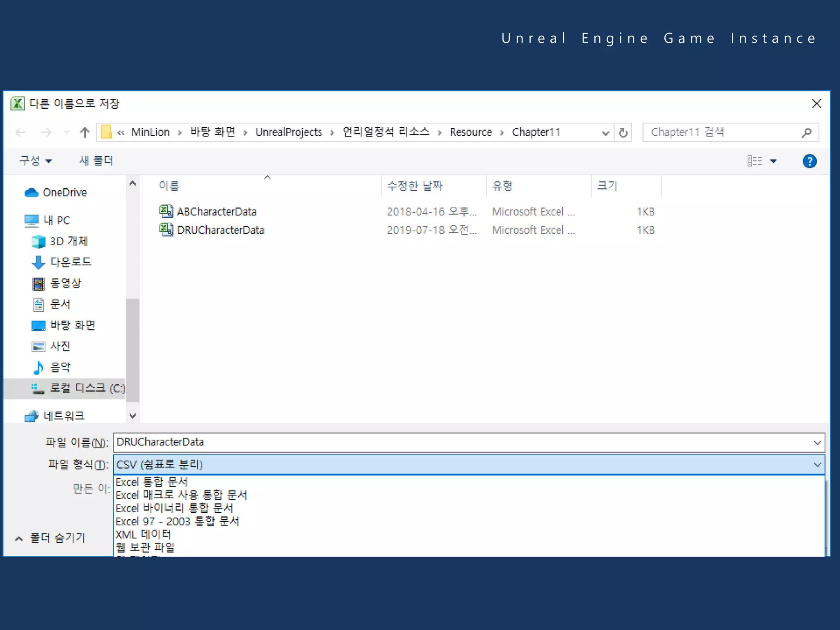This screenshot has width=840, height=630.
Task: Choose XML 데이터 format option
Action: point(143,534)
